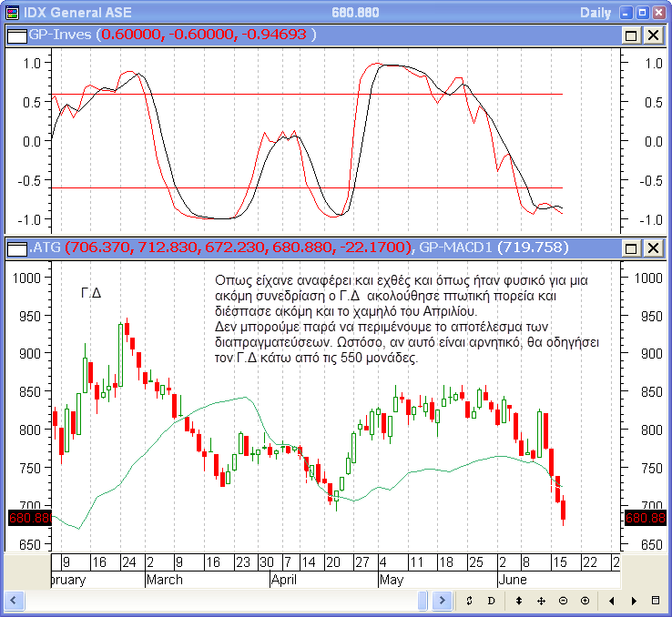Click the 23 date tick on the axis
Image resolution: width=672 pixels, height=617 pixels.
click(x=243, y=562)
